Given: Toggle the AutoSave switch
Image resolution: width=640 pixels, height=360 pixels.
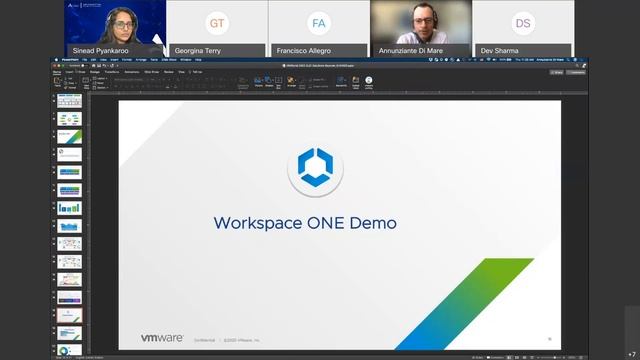Looking at the screenshot, I should (83, 65).
